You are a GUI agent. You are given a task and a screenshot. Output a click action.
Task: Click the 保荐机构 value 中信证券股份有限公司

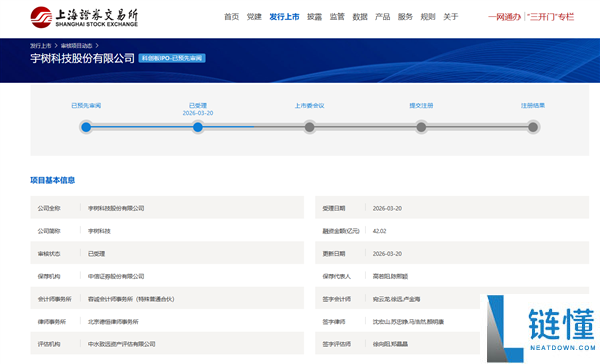click(x=116, y=276)
